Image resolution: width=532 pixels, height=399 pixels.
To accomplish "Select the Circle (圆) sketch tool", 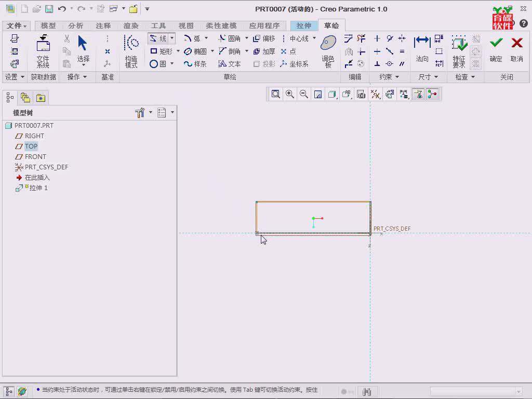I will click(158, 64).
